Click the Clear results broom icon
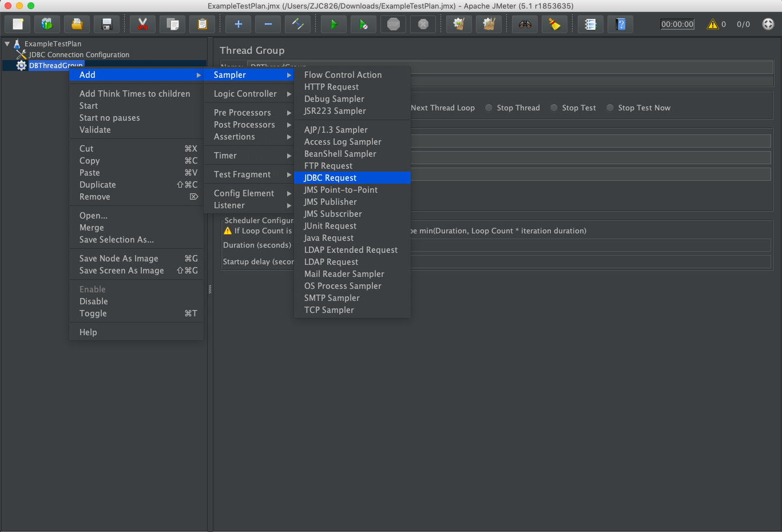Image resolution: width=782 pixels, height=532 pixels. [459, 24]
